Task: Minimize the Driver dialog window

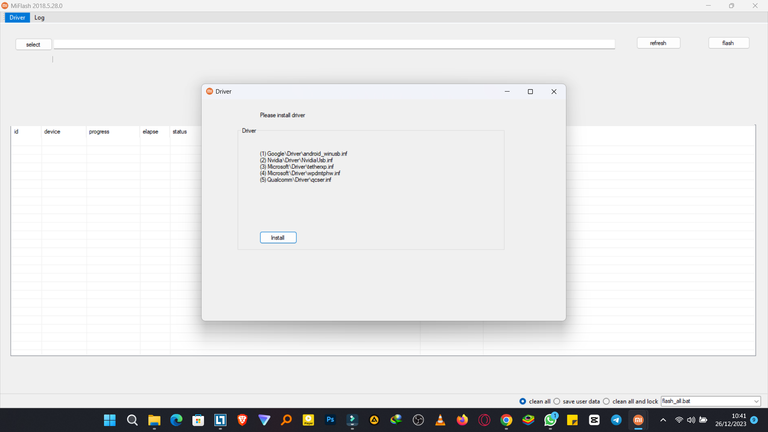Action: (x=507, y=92)
